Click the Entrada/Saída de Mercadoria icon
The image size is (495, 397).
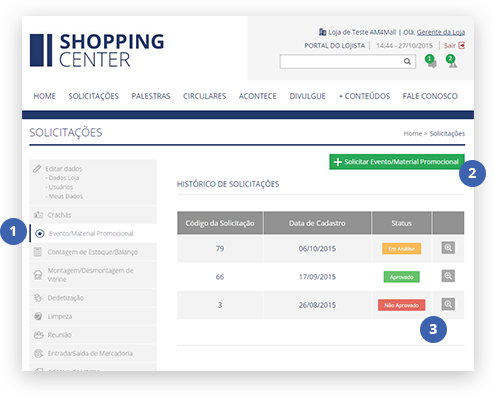[x=39, y=353]
